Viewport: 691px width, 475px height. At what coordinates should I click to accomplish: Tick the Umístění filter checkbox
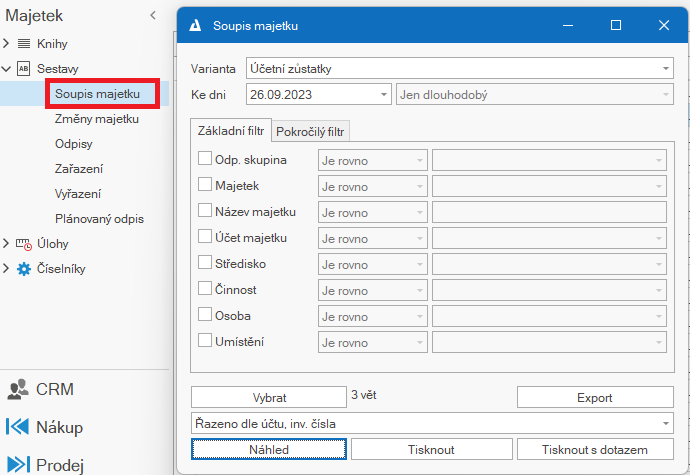(204, 341)
